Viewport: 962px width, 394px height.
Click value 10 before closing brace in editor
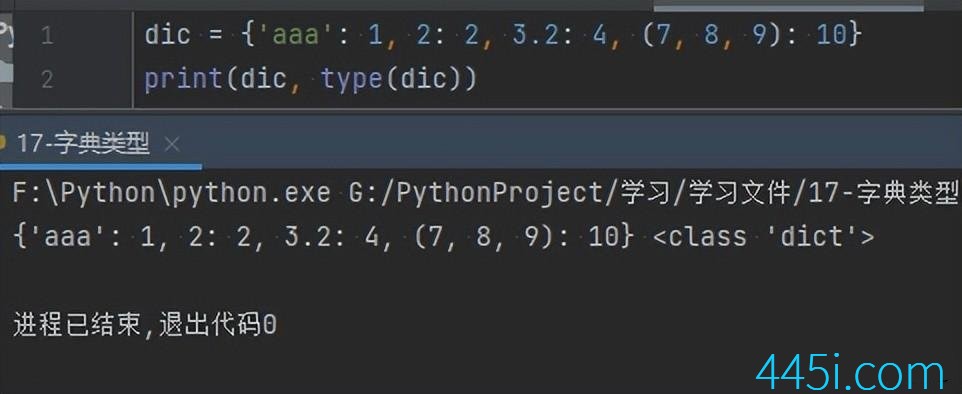click(831, 35)
